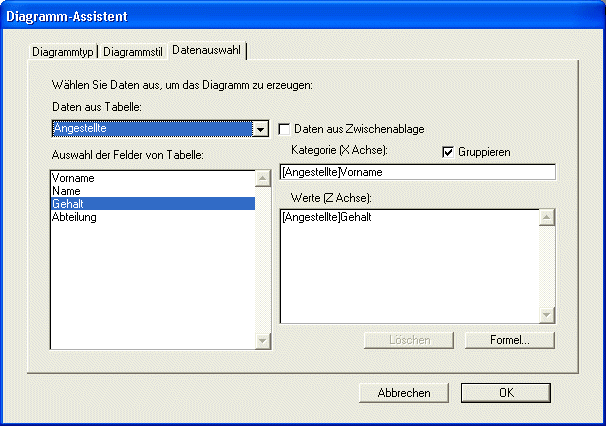Click the Kategorie (X Achse) input field
Viewport: 606px width, 426px height.
416,172
